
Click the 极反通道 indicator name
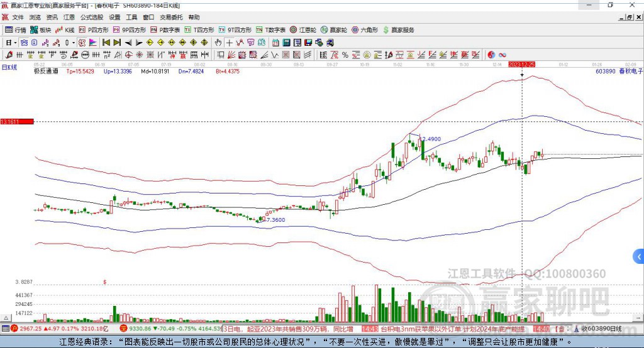coord(46,71)
